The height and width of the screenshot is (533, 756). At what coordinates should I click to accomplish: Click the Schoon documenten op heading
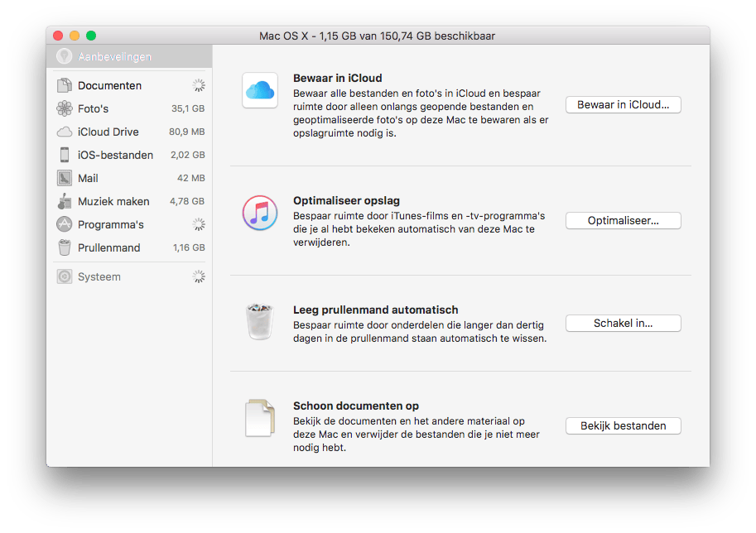(356, 406)
